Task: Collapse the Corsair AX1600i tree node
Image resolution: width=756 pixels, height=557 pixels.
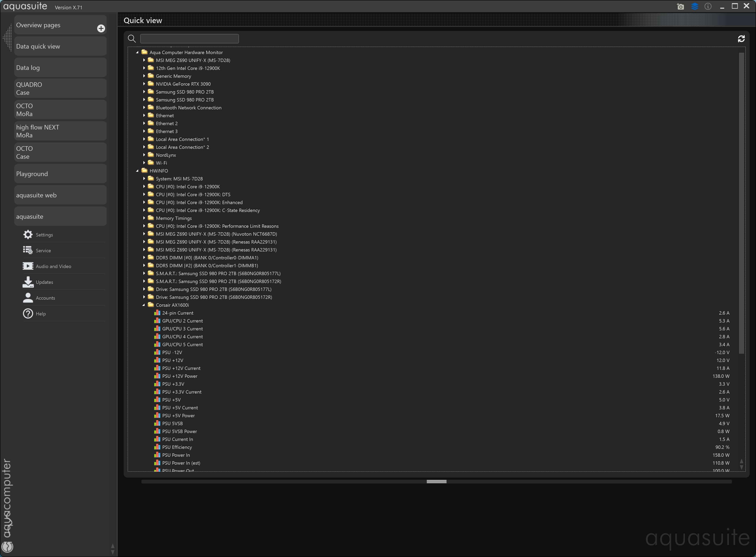Action: click(x=144, y=305)
